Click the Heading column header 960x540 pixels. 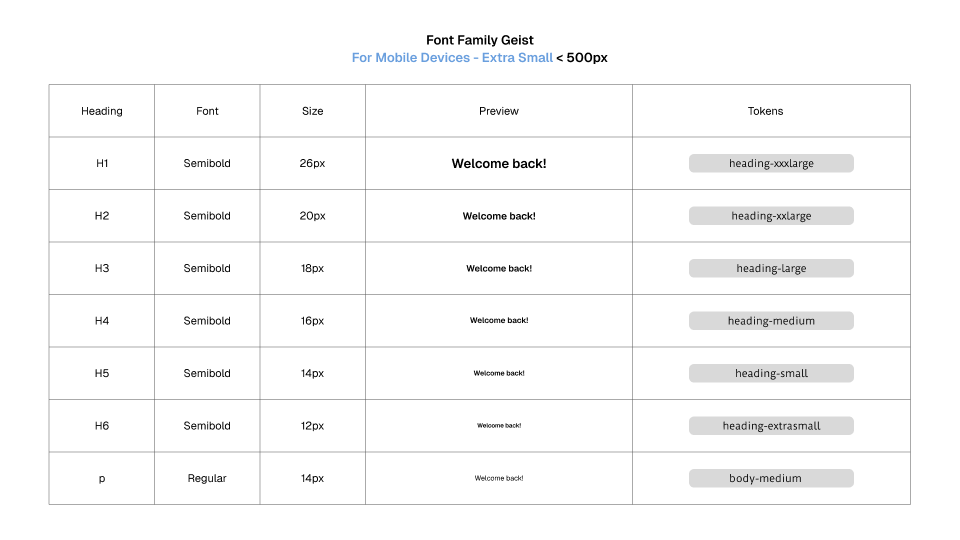pyautogui.click(x=102, y=111)
